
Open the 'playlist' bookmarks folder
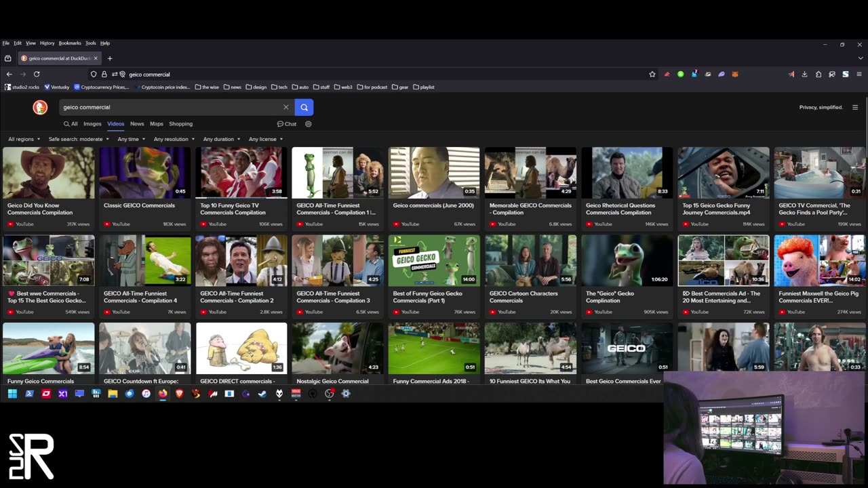[x=423, y=87]
